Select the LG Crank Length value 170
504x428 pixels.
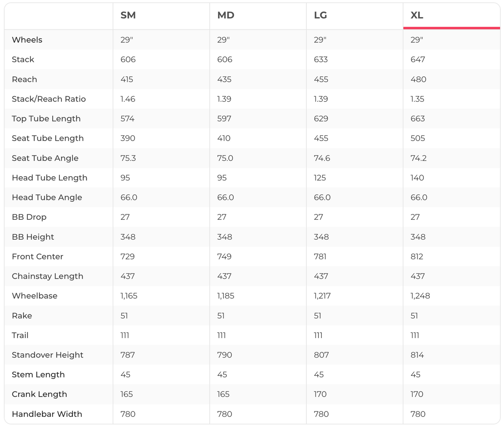(x=320, y=394)
